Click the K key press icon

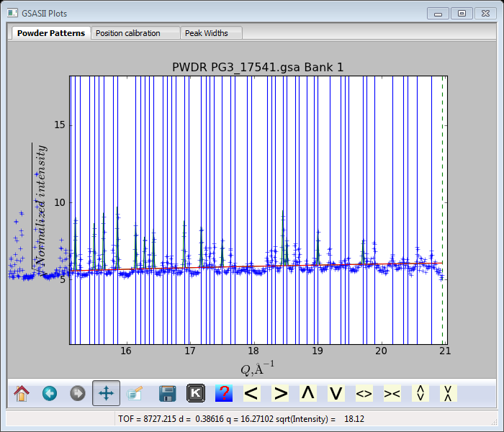[x=195, y=393]
